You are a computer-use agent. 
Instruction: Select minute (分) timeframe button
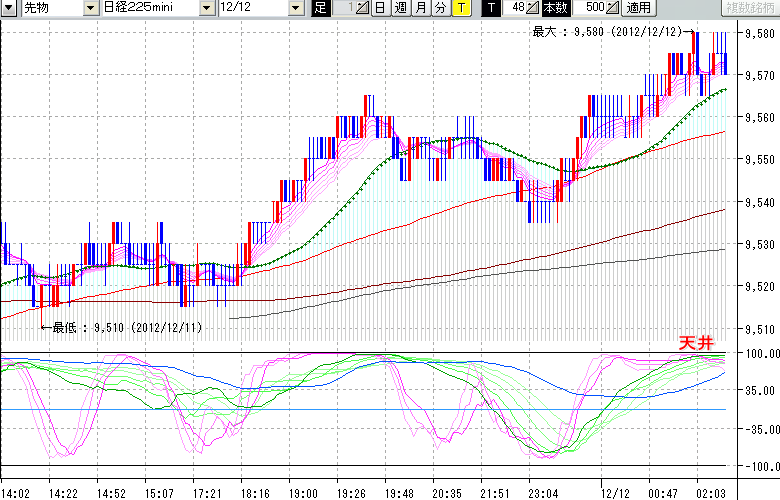pyautogui.click(x=440, y=8)
